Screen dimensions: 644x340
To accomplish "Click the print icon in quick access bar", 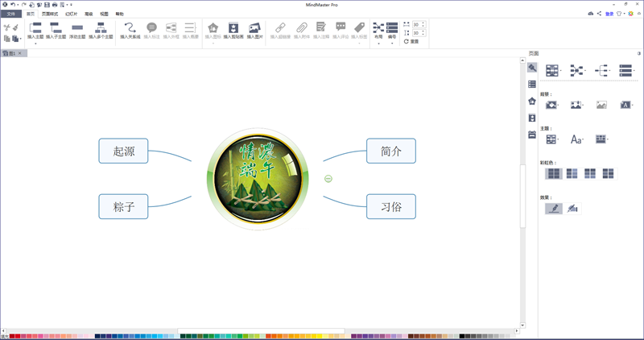I will click(55, 5).
